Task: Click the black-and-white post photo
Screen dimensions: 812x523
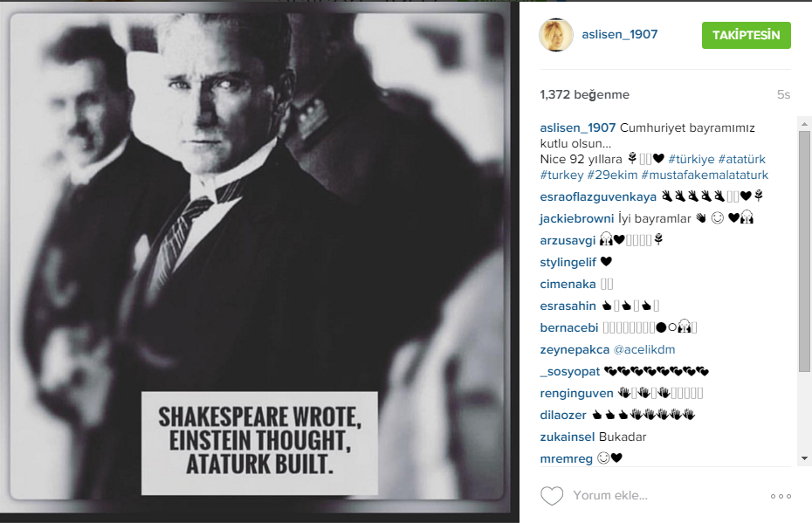Action: (x=259, y=218)
